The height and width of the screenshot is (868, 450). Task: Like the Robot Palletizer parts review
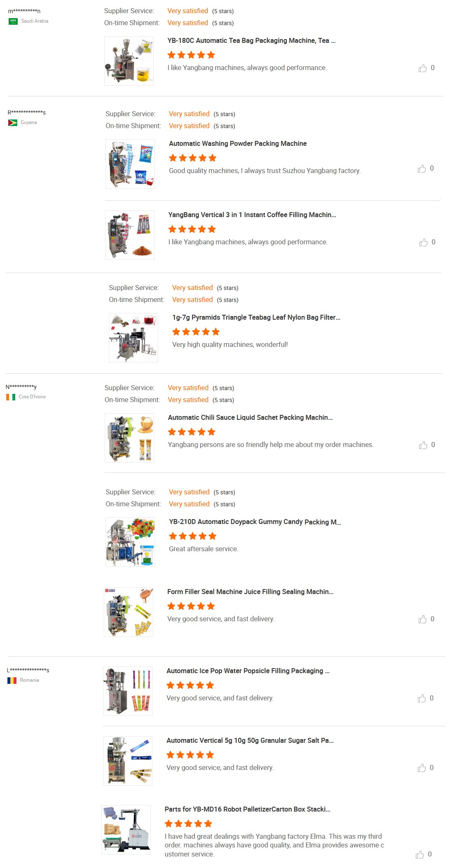pyautogui.click(x=420, y=854)
